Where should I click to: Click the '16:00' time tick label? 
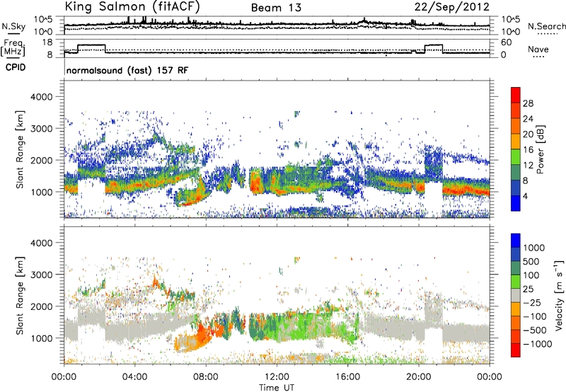pos(347,377)
